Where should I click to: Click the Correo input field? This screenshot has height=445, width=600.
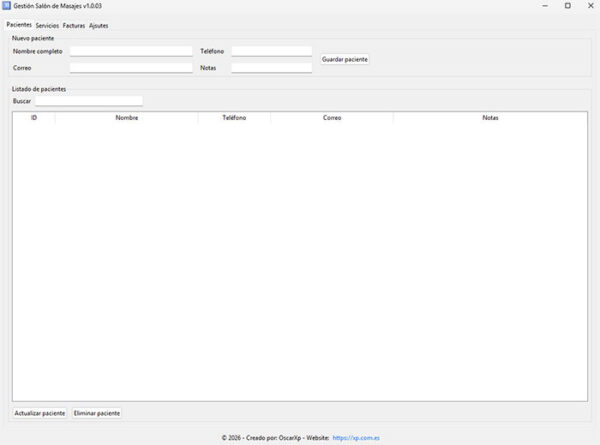(x=131, y=68)
